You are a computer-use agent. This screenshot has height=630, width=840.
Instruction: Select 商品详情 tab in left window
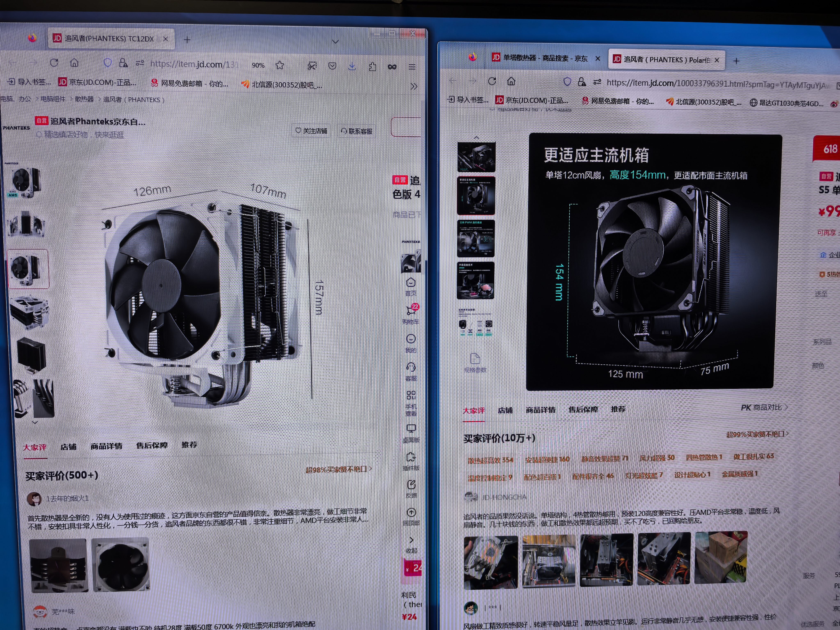106,446
